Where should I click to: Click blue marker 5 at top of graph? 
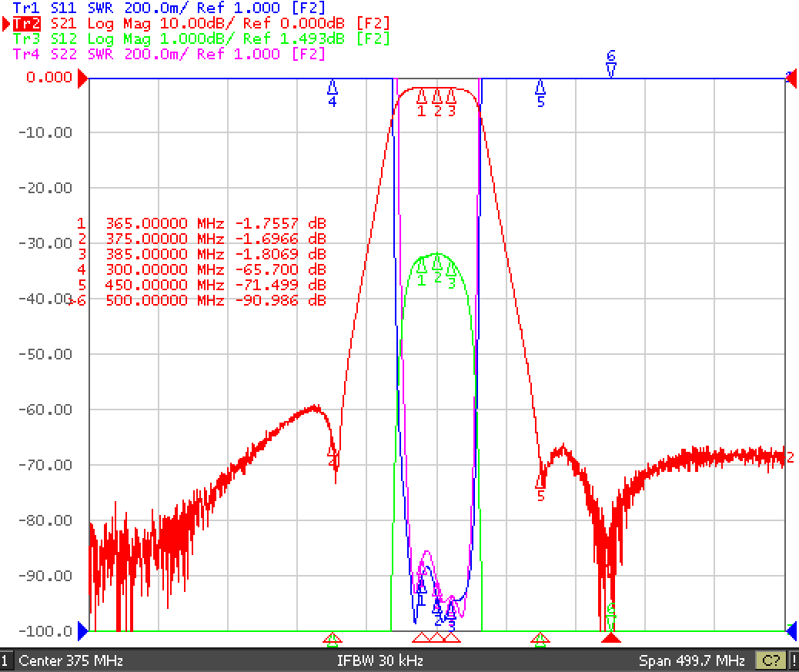540,93
